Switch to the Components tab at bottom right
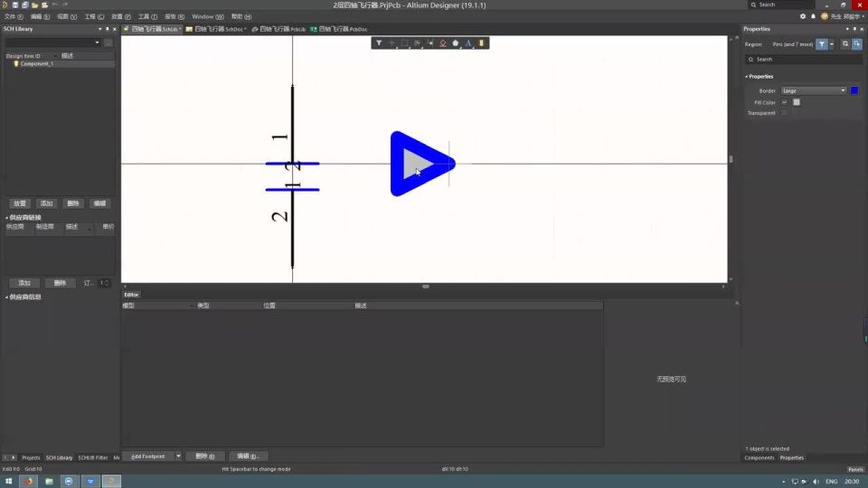Viewport: 868px width, 488px height. point(759,457)
